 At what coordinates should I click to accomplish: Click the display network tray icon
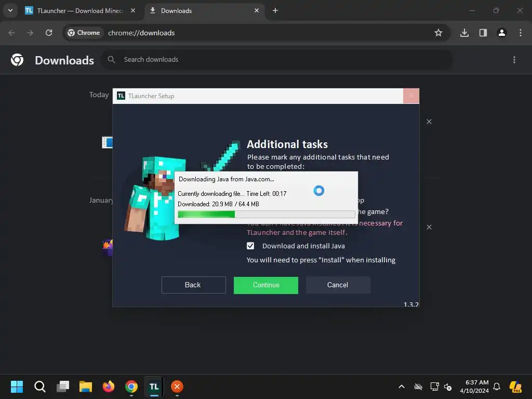pos(434,387)
